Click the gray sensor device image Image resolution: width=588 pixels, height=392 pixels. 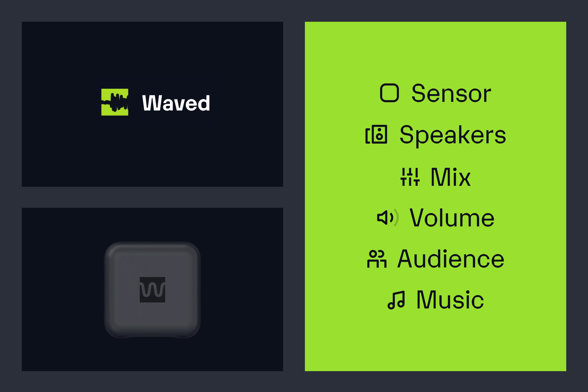(152, 290)
